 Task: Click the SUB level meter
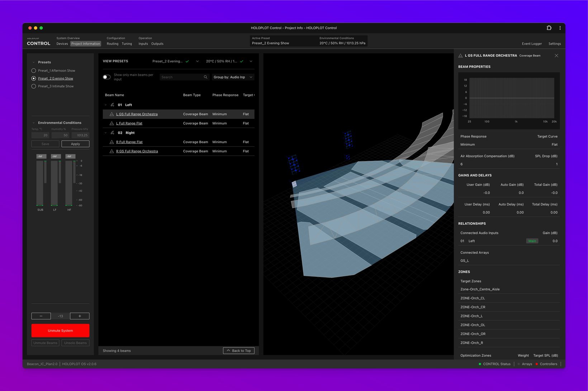click(x=40, y=183)
